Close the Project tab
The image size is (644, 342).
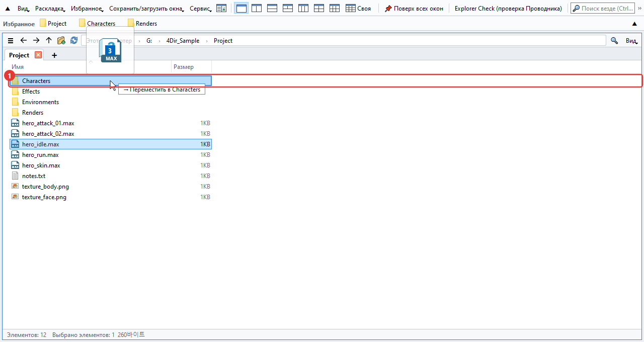[38, 55]
